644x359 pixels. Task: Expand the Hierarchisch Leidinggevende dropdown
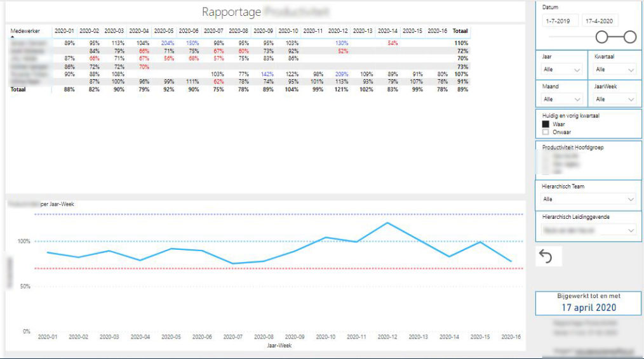tap(588, 230)
